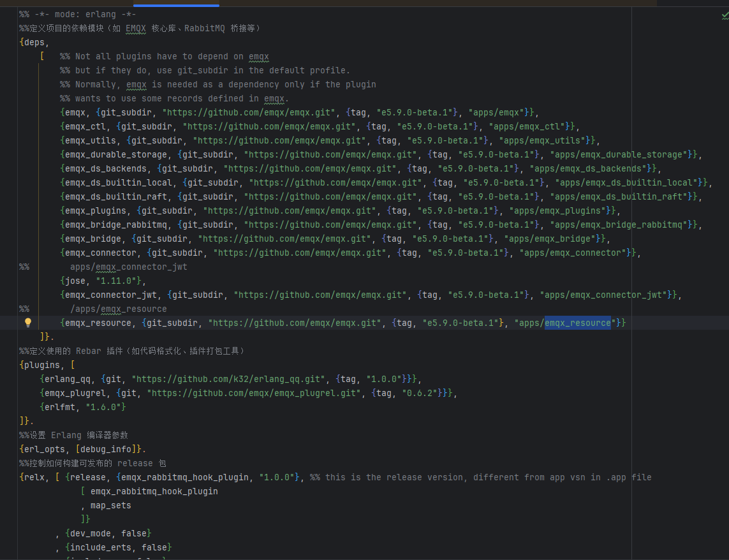
Task: Click "apps/emqx_ds_builtin_raft" path string
Action: click(x=619, y=196)
